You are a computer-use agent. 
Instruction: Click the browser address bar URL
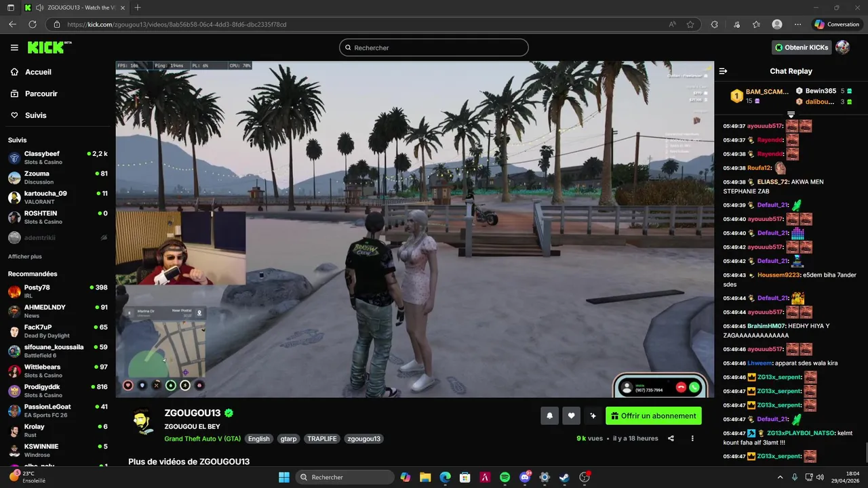click(x=177, y=24)
